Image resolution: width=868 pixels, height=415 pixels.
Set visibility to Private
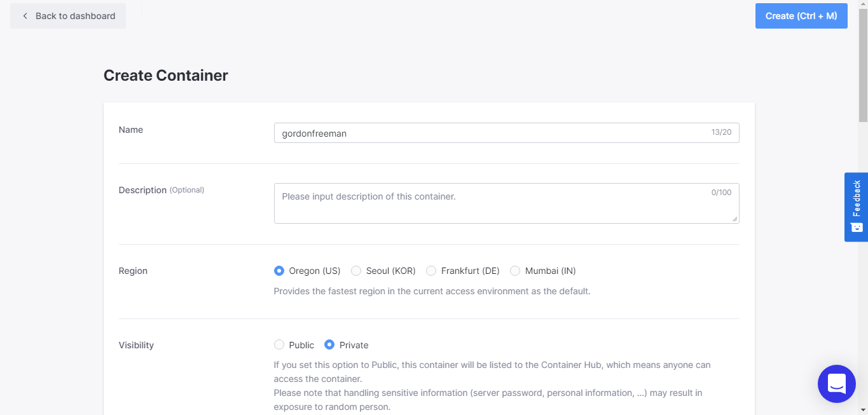329,345
